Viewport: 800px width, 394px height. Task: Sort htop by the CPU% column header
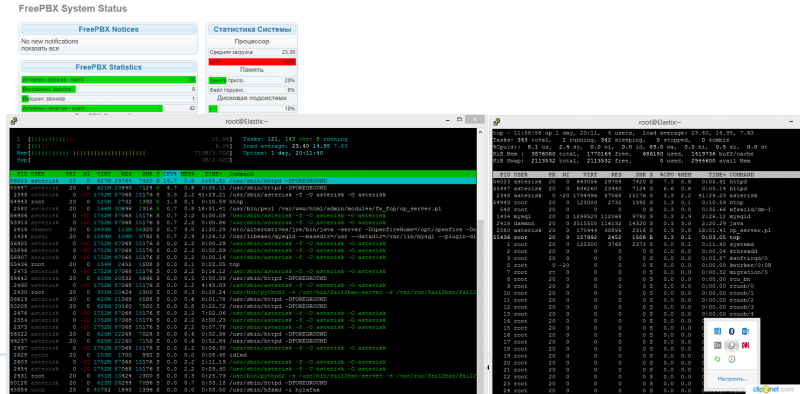point(169,174)
